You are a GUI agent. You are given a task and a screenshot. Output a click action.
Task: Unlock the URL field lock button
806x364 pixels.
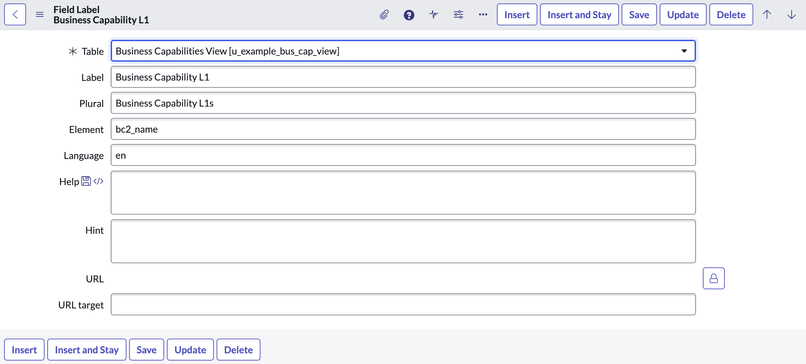pos(713,278)
